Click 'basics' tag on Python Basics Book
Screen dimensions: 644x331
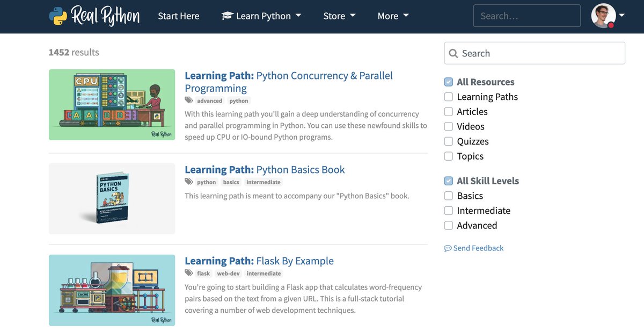coord(231,182)
